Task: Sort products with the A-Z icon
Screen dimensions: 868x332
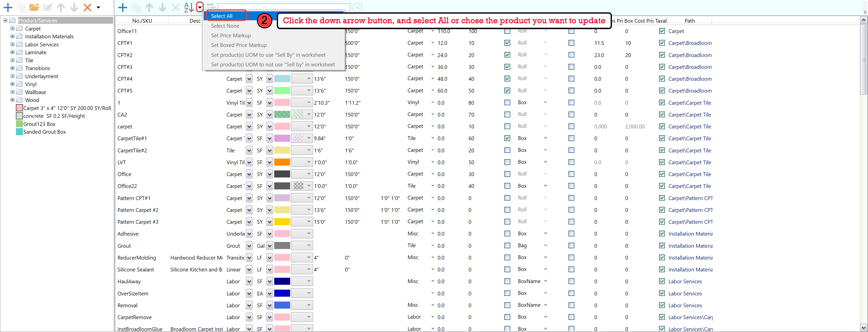Action: [189, 7]
